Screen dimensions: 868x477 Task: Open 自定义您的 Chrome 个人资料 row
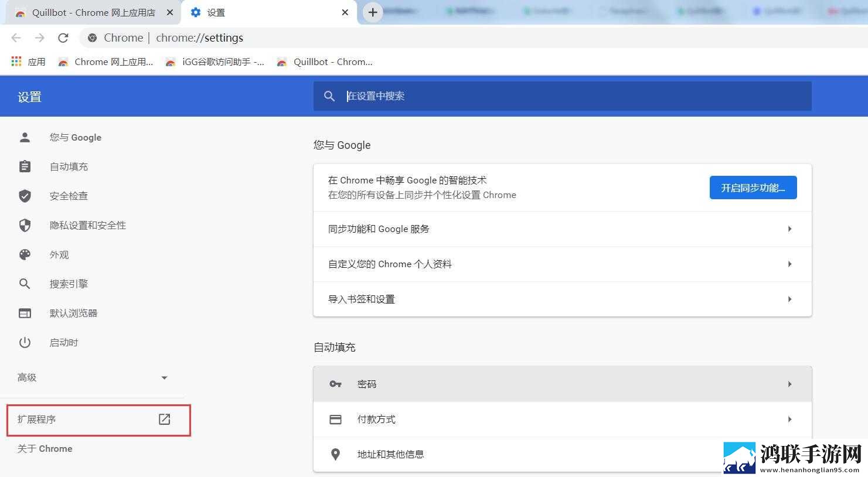click(563, 264)
